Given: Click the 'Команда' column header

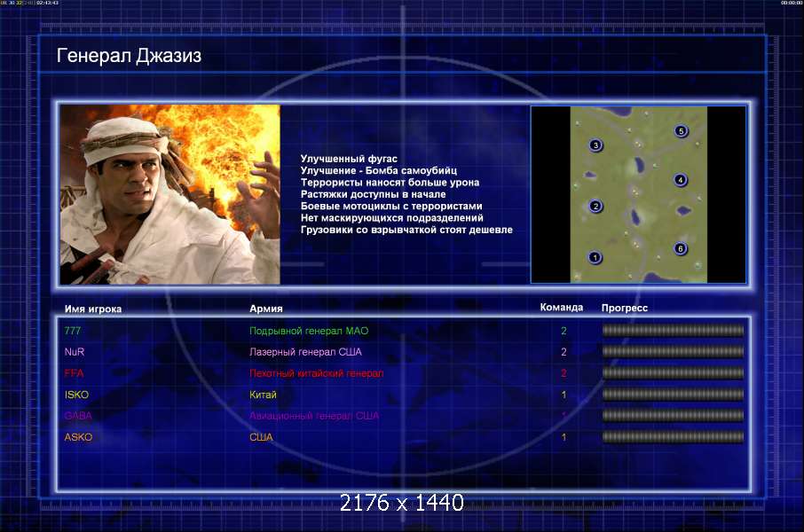Looking at the screenshot, I should [562, 308].
